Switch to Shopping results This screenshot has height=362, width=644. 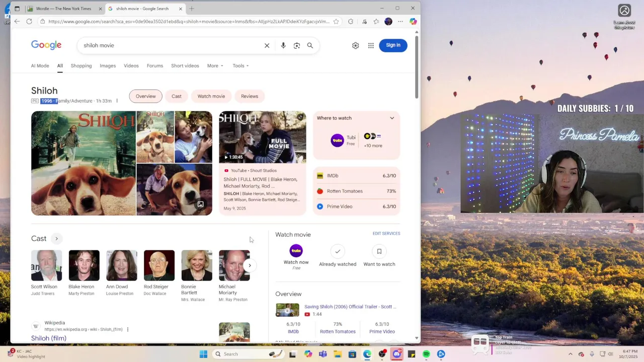[81, 66]
